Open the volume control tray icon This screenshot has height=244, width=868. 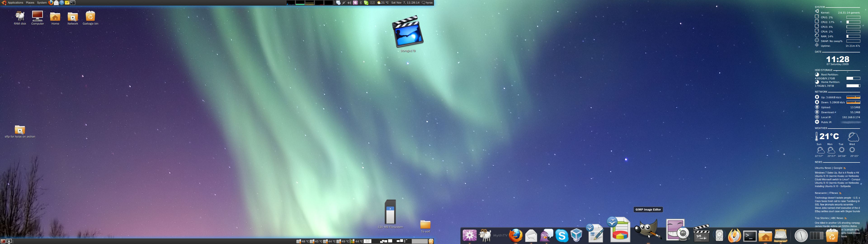349,3
